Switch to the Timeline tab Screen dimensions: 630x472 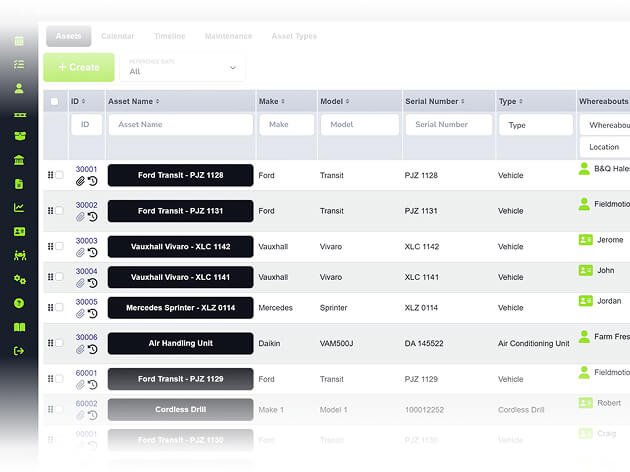(170, 36)
